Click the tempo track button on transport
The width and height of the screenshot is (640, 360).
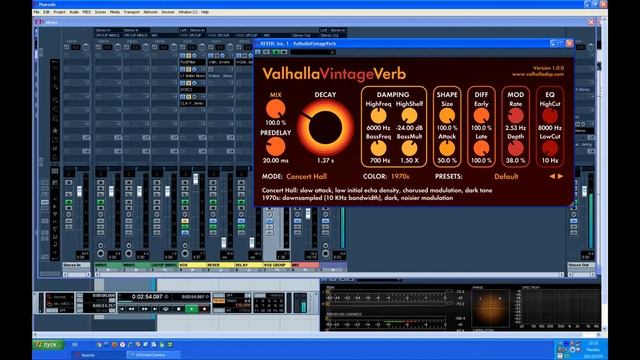[x=219, y=301]
